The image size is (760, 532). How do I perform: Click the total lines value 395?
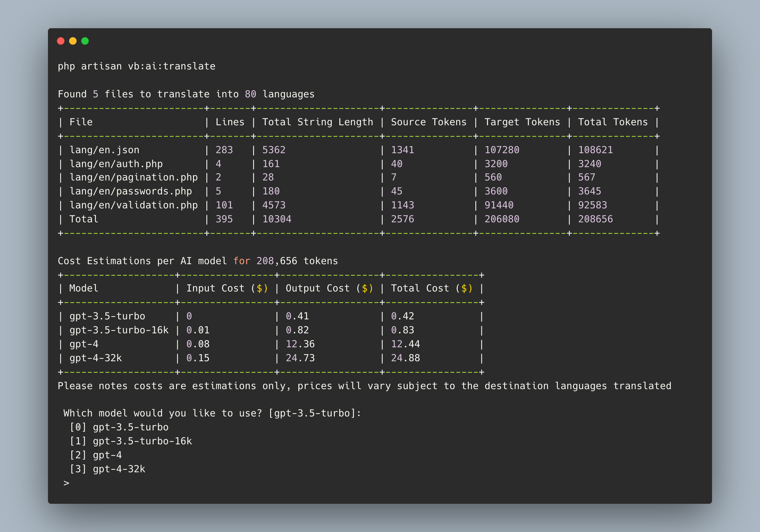click(x=224, y=219)
